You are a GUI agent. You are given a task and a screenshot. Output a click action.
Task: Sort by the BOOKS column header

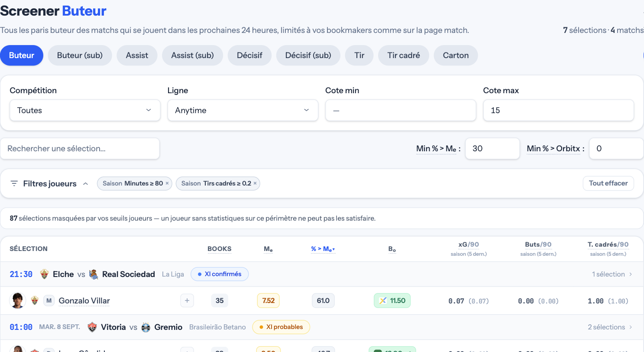[220, 249]
